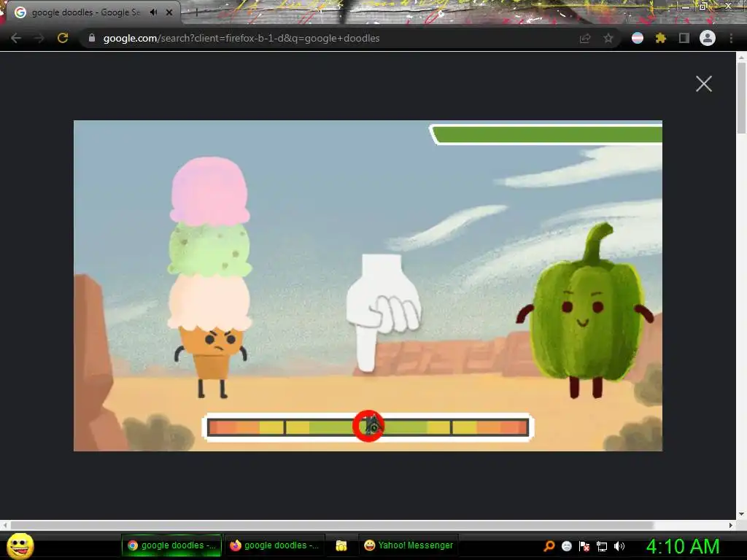
Task: Click the horizontal scrollbar right arrow
Action: [731, 525]
